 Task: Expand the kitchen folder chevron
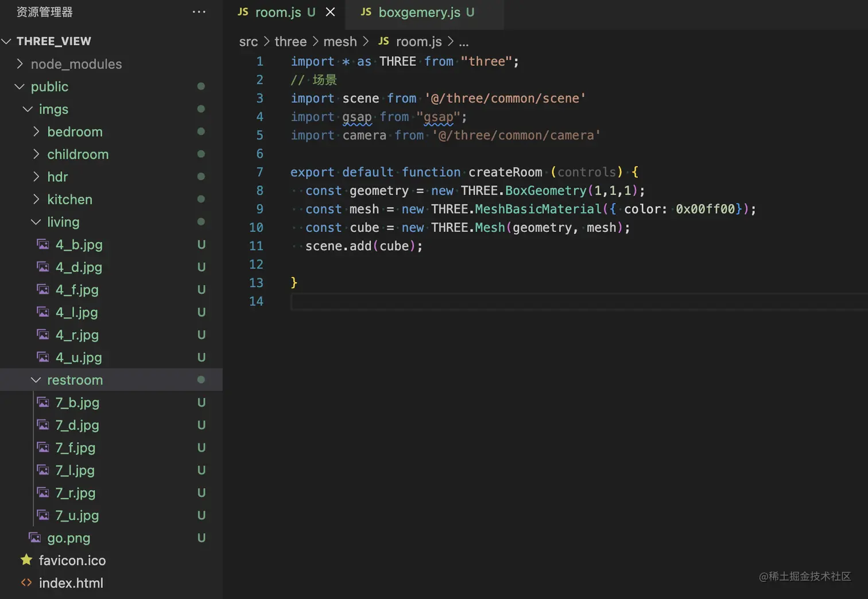[x=36, y=199]
